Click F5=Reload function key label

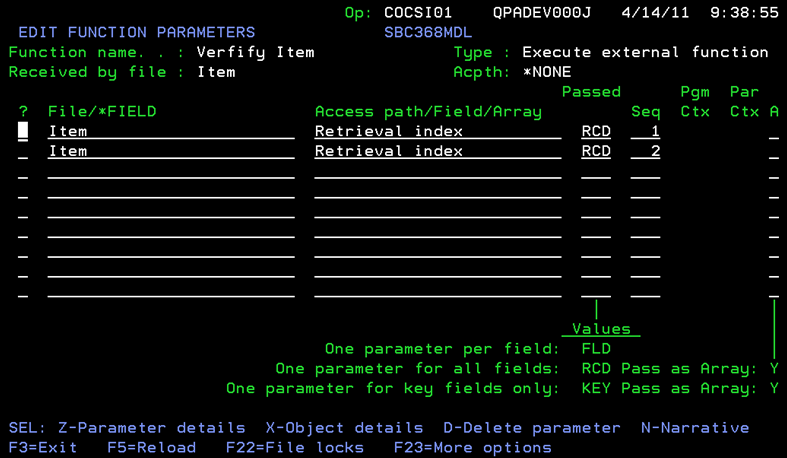pos(152,447)
